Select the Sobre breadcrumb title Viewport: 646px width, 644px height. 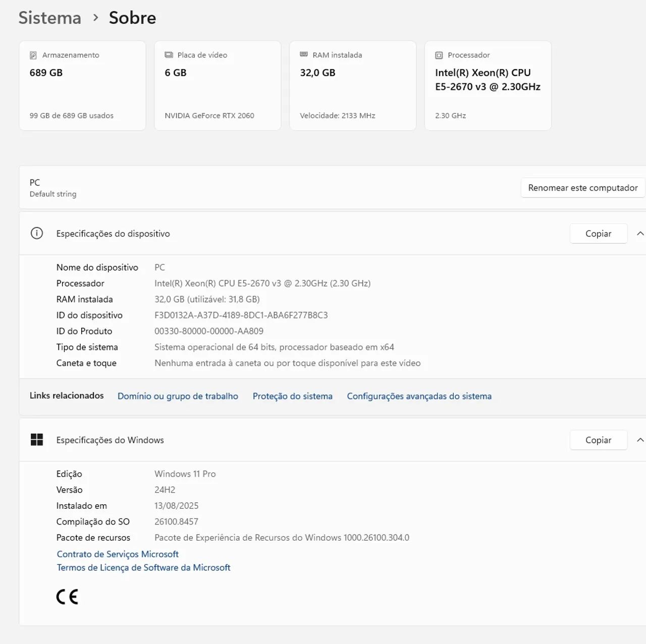[133, 18]
